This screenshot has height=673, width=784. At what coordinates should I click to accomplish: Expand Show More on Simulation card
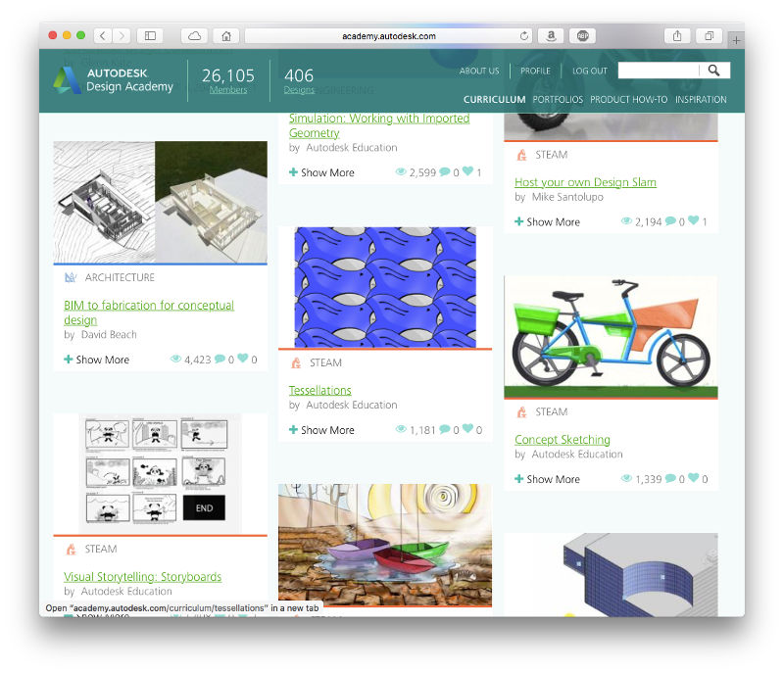click(x=321, y=172)
